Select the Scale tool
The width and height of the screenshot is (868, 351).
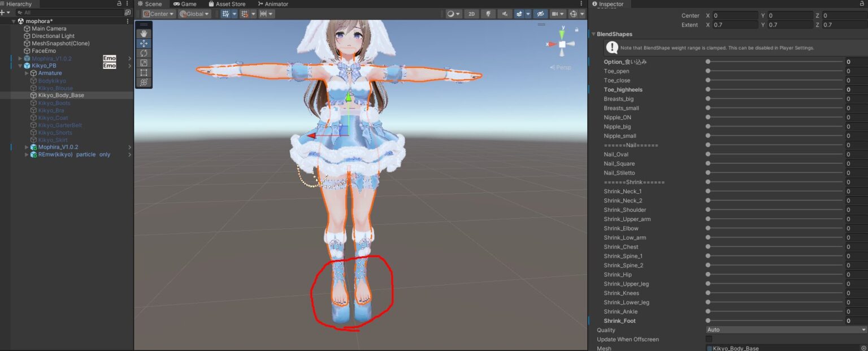144,62
